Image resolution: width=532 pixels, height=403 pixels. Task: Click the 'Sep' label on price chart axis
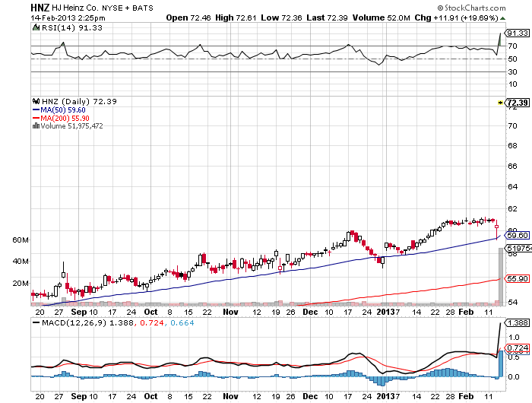(79, 312)
